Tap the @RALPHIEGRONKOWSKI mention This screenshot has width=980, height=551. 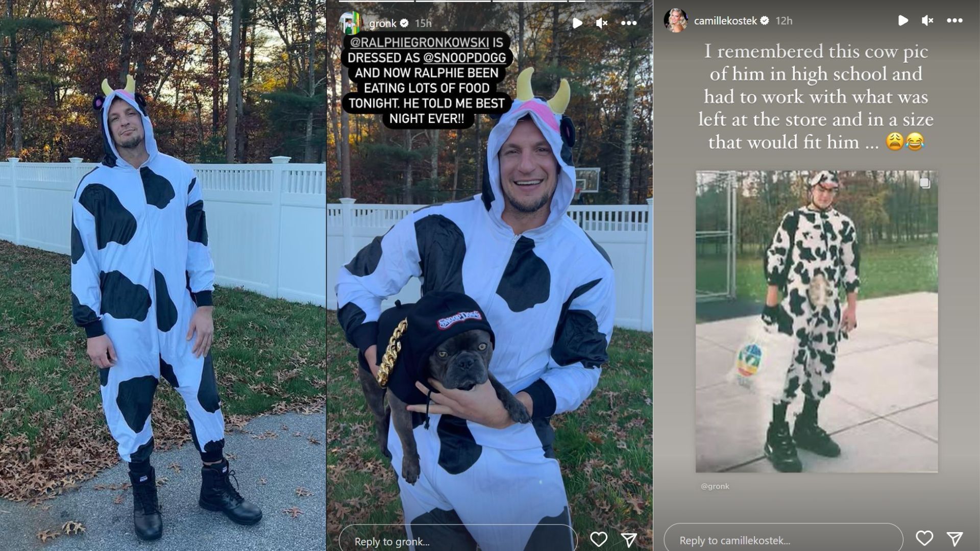(x=420, y=42)
